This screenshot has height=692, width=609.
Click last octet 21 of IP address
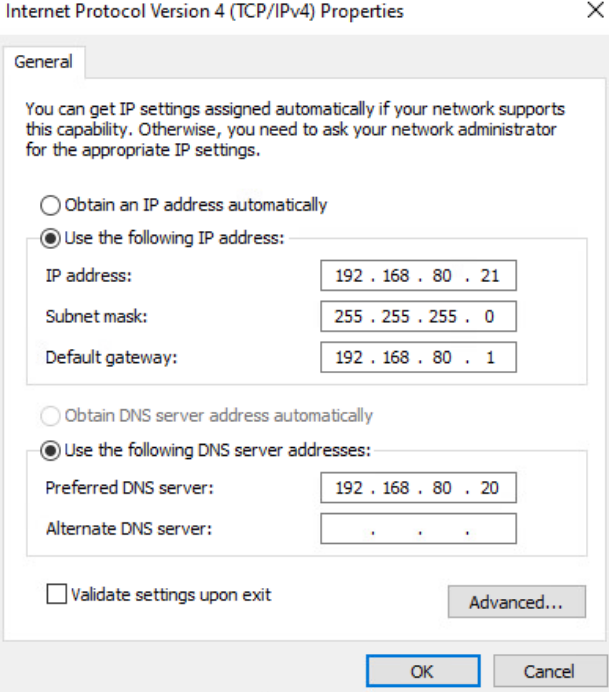click(490, 277)
